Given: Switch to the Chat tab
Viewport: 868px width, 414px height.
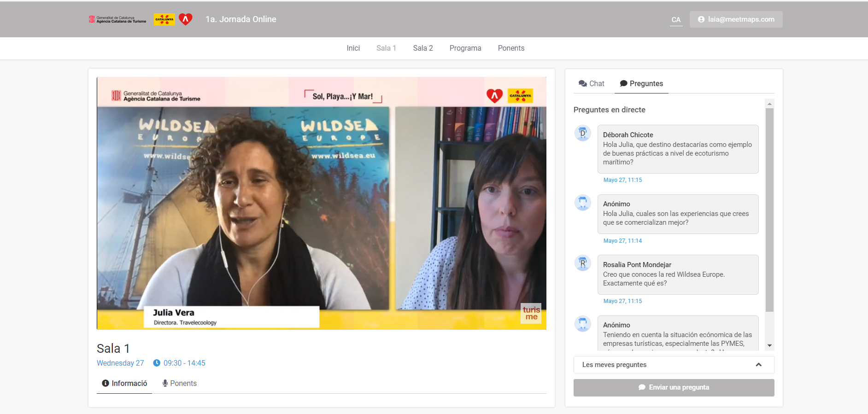Looking at the screenshot, I should (592, 83).
